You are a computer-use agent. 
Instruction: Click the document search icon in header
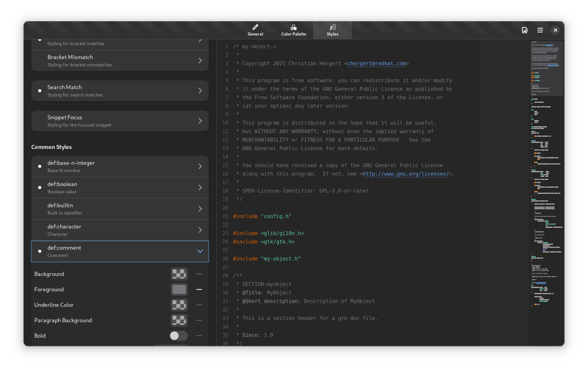[524, 30]
